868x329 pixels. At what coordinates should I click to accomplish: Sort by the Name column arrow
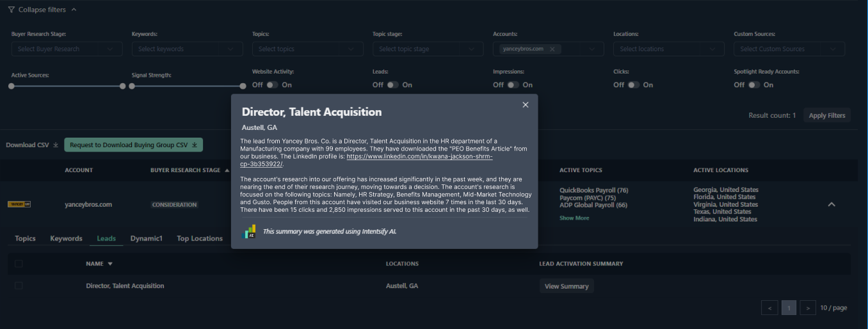coord(110,264)
